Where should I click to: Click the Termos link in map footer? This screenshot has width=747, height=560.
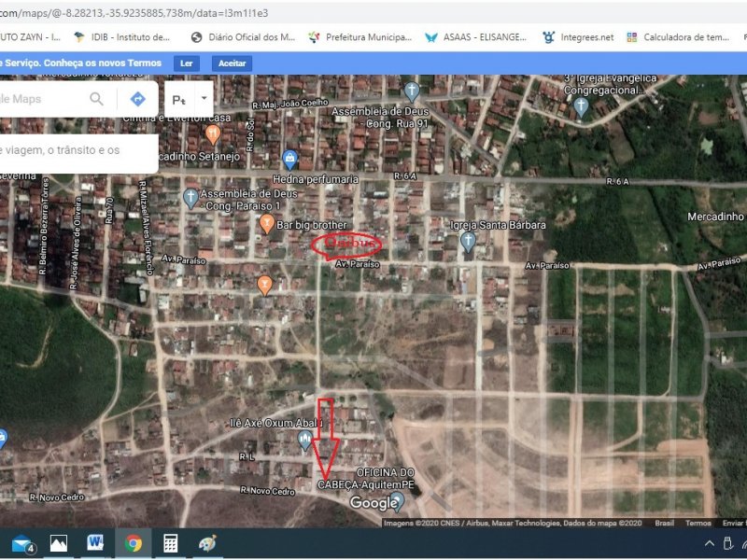698,523
